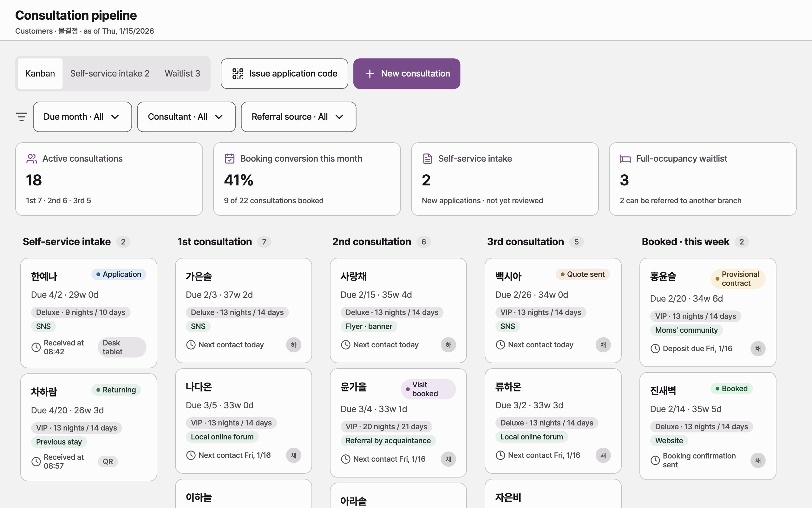Switch to the Self-service intake 2 tab
The height and width of the screenshot is (508, 812).
110,74
